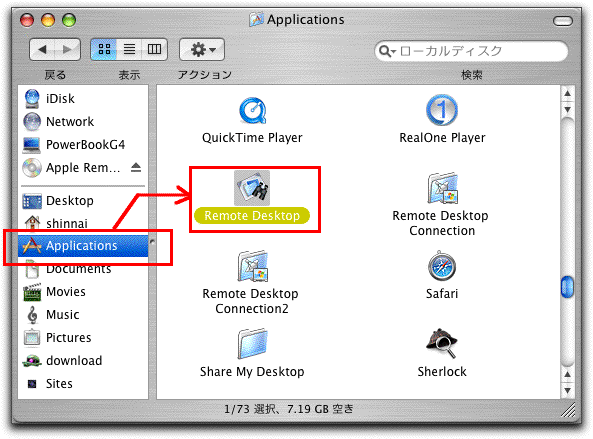Select the RealOne Player icon
The image size is (593, 439).
click(442, 110)
